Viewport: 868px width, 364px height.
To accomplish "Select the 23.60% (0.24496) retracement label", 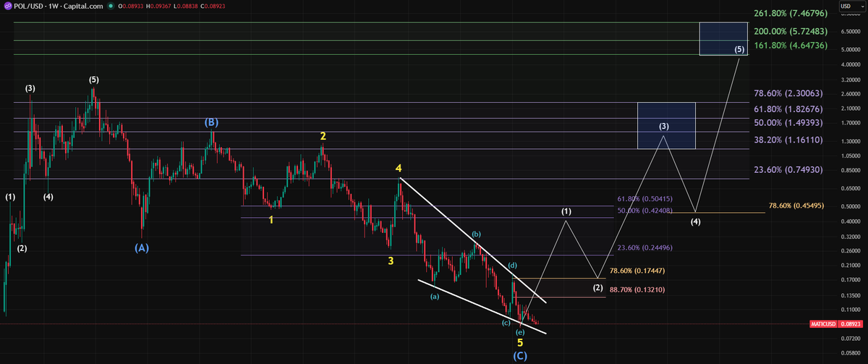I will point(645,247).
